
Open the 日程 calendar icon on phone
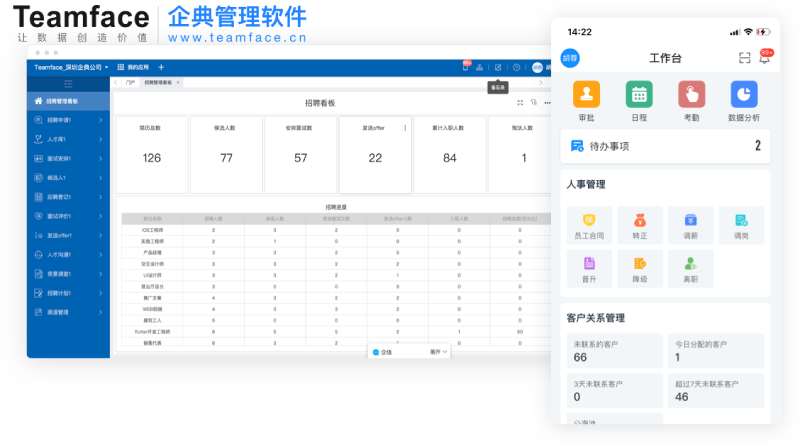639,94
